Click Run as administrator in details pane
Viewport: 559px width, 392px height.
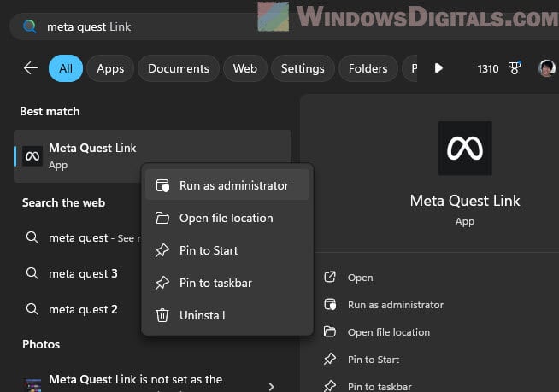pyautogui.click(x=396, y=305)
